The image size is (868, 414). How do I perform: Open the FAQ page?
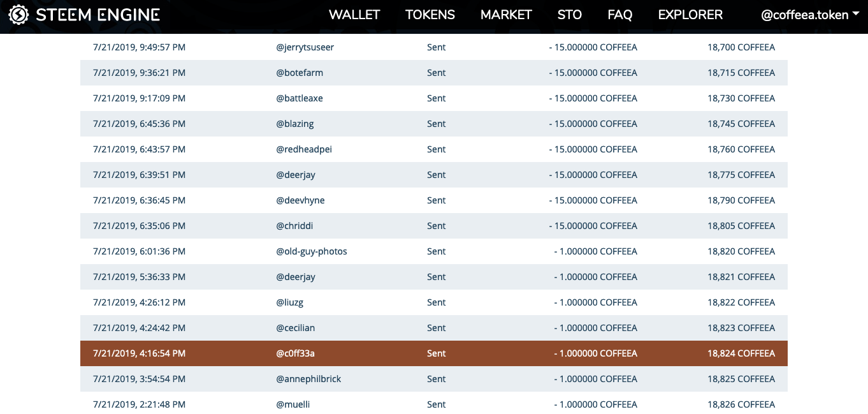click(619, 15)
